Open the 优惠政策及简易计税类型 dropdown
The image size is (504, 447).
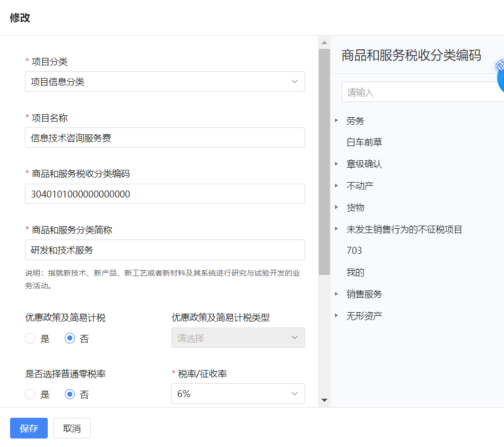coord(238,338)
